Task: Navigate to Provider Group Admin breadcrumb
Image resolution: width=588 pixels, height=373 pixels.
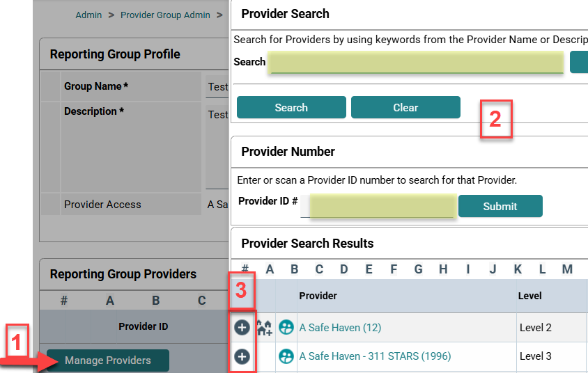Action: [x=165, y=15]
